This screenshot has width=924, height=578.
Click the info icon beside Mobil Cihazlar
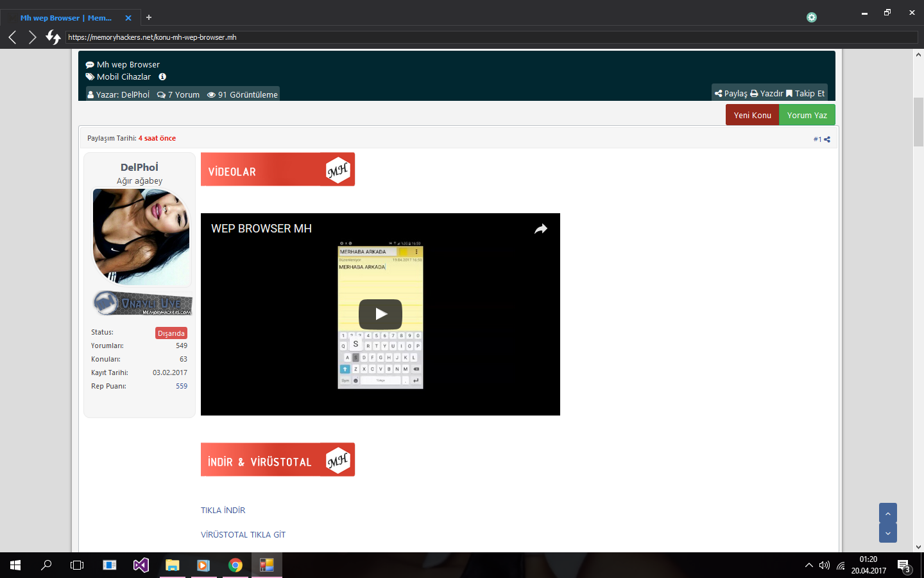[162, 76]
